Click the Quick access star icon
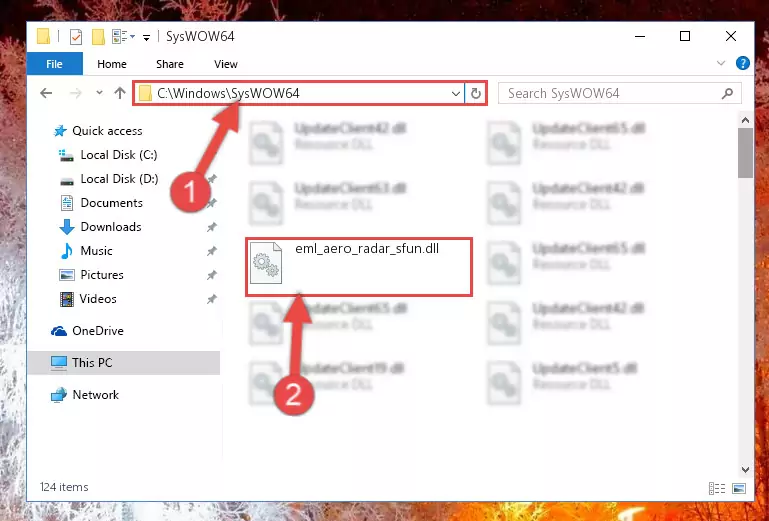The image size is (769, 521). [x=60, y=131]
